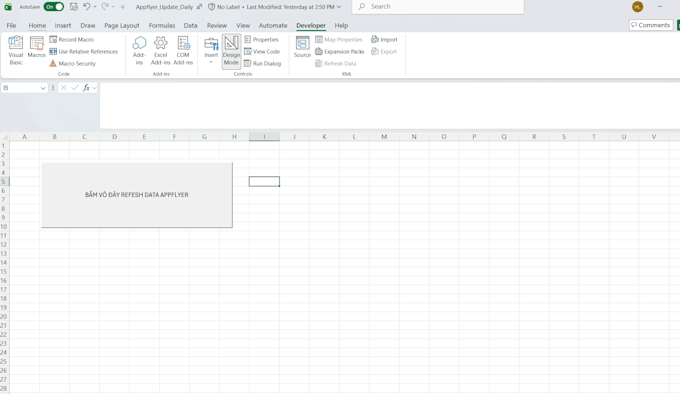Click the No Label sensitivity icon
The image size is (680, 394).
click(x=212, y=7)
